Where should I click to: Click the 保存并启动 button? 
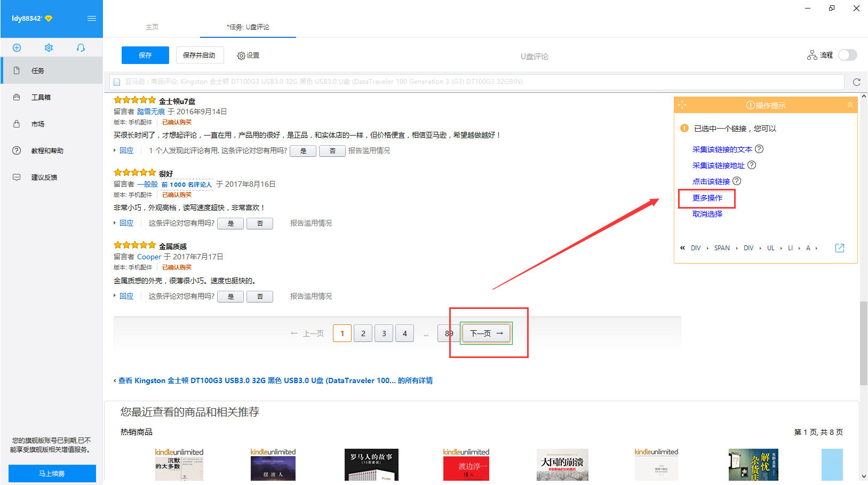point(199,55)
